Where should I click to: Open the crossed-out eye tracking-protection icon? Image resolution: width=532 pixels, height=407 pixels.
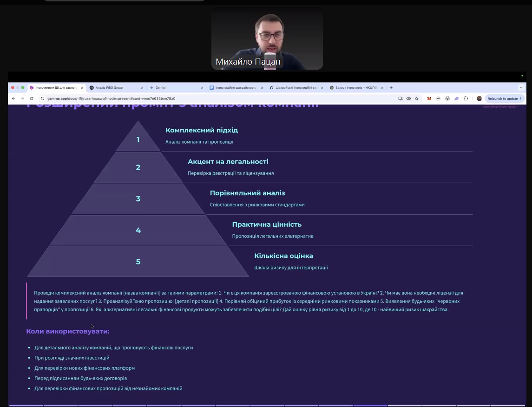point(408,98)
